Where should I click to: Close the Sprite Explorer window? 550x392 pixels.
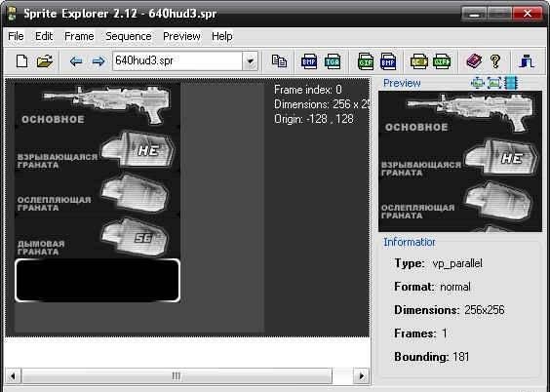pos(528,14)
